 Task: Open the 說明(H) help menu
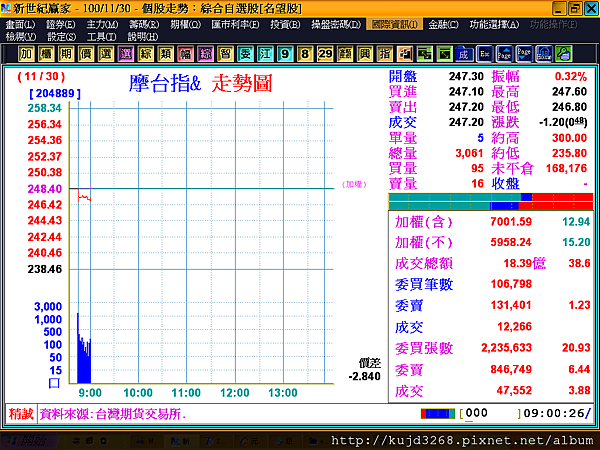[142, 37]
